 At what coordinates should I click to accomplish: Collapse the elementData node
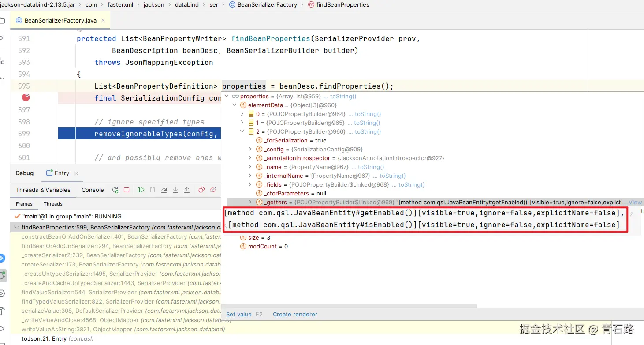pos(234,105)
